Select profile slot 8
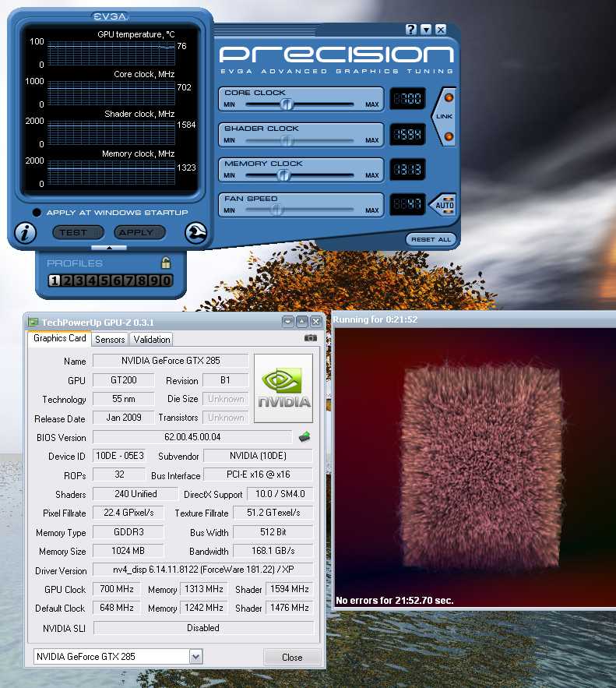The image size is (616, 688). 142,280
